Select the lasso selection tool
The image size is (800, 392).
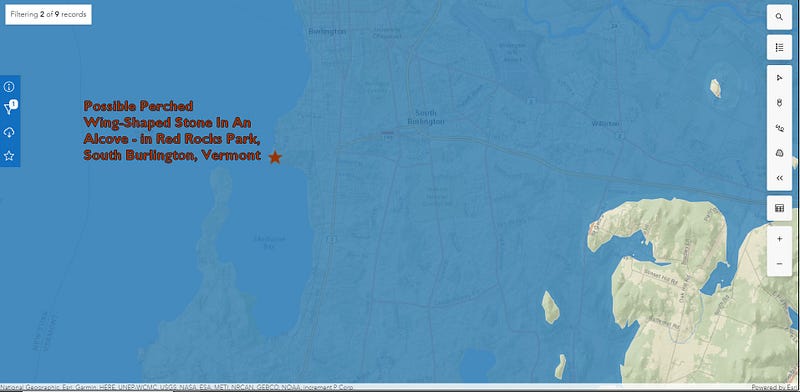coord(779,103)
